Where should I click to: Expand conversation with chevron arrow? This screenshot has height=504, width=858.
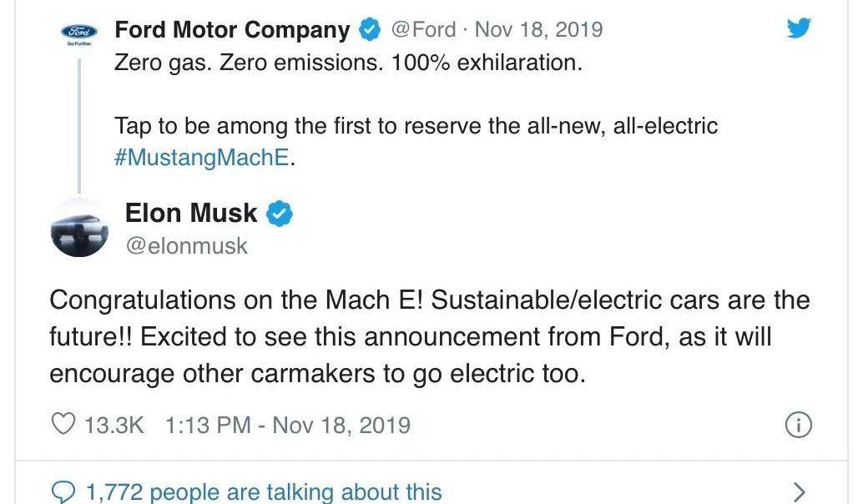tap(800, 492)
